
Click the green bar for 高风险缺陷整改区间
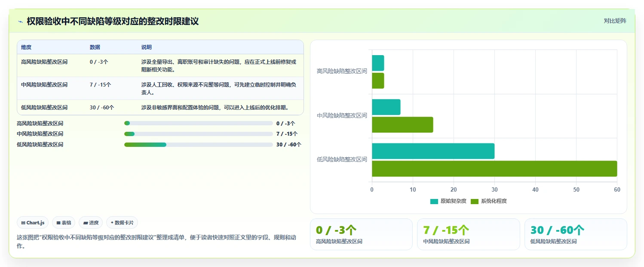pos(378,81)
